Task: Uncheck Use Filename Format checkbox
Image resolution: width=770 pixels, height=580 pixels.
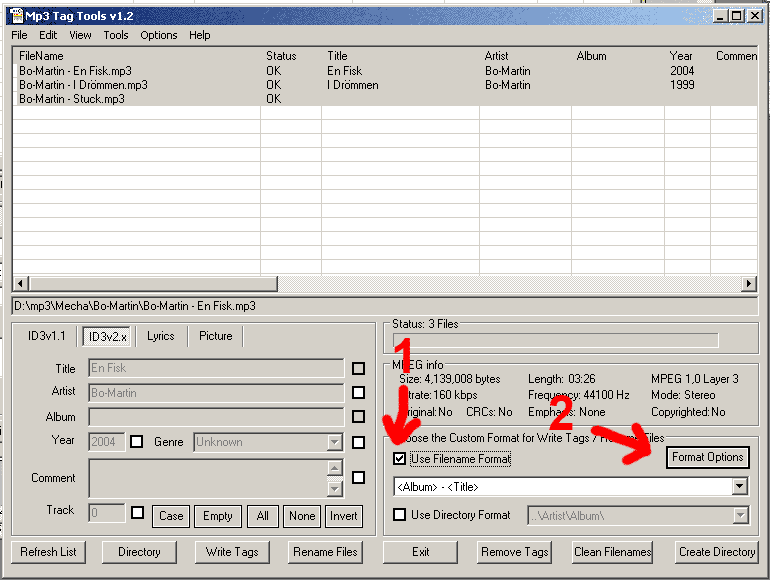Action: 399,459
